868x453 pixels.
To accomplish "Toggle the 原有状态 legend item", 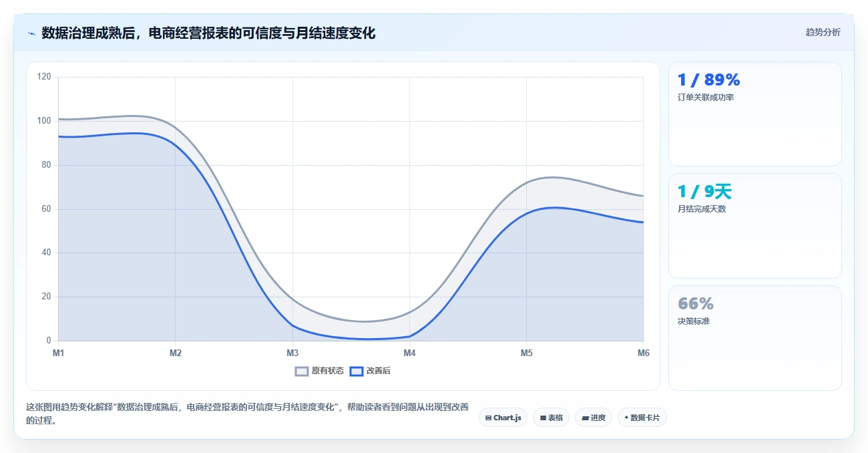I will 319,371.
